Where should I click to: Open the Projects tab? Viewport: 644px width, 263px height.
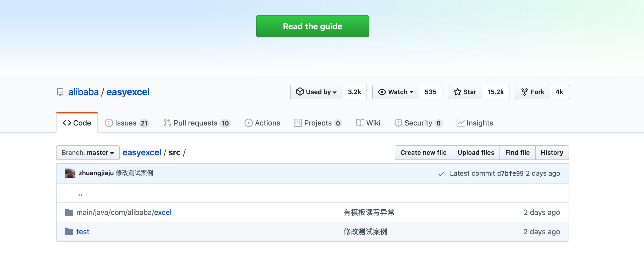pos(318,123)
